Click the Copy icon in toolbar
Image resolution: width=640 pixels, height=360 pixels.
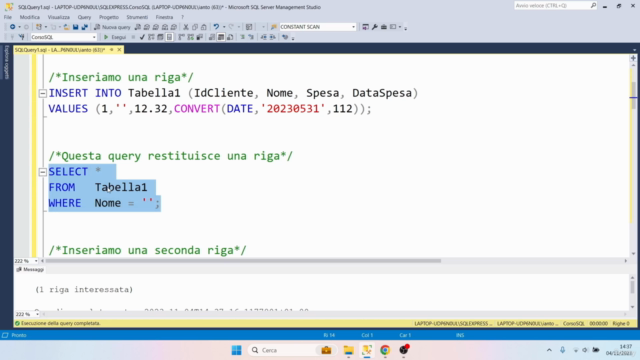coord(195,27)
